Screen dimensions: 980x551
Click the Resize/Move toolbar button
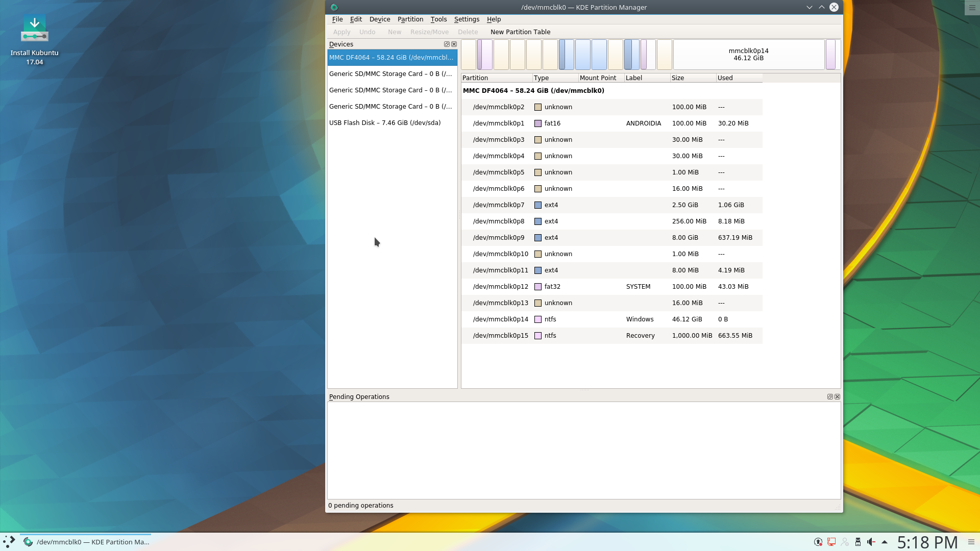pyautogui.click(x=429, y=32)
